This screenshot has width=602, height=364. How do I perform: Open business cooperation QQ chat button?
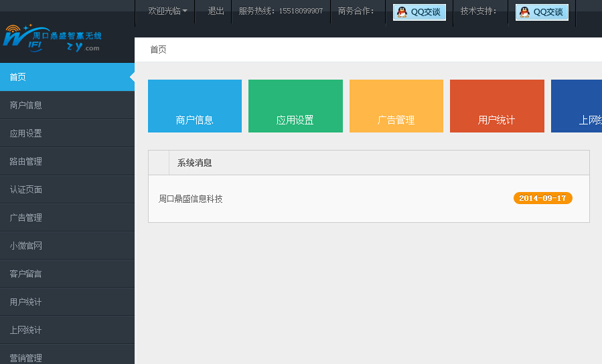click(x=419, y=12)
